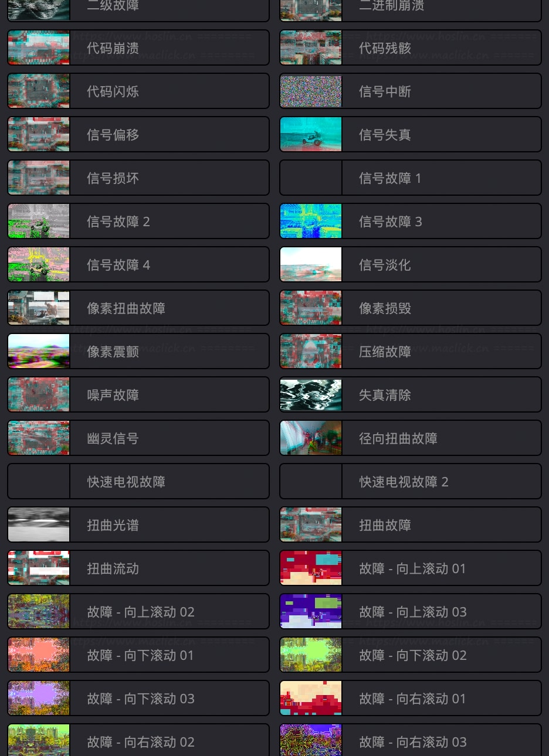This screenshot has width=549, height=756.
Task: Select the 代码残骸 effect
Action: (411, 47)
